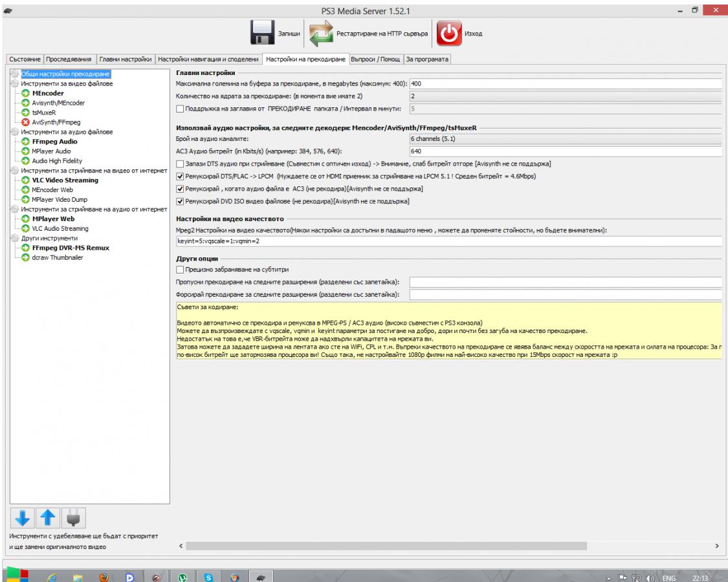Uncheck Ремуксирай DTS/FLAC -> LPCM checkbox

click(180, 176)
